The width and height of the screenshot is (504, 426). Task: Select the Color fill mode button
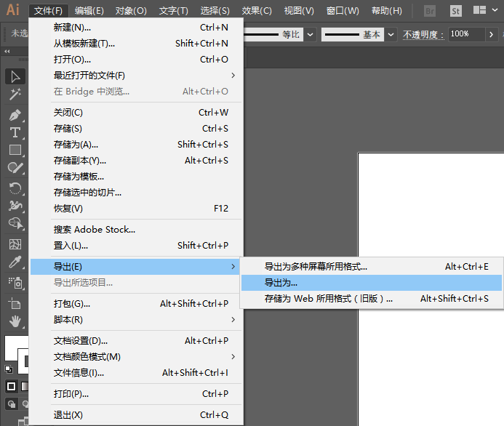pos(11,386)
